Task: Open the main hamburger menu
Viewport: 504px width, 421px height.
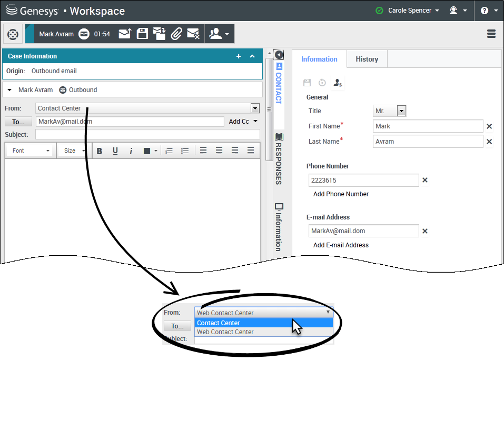Action: [x=491, y=34]
